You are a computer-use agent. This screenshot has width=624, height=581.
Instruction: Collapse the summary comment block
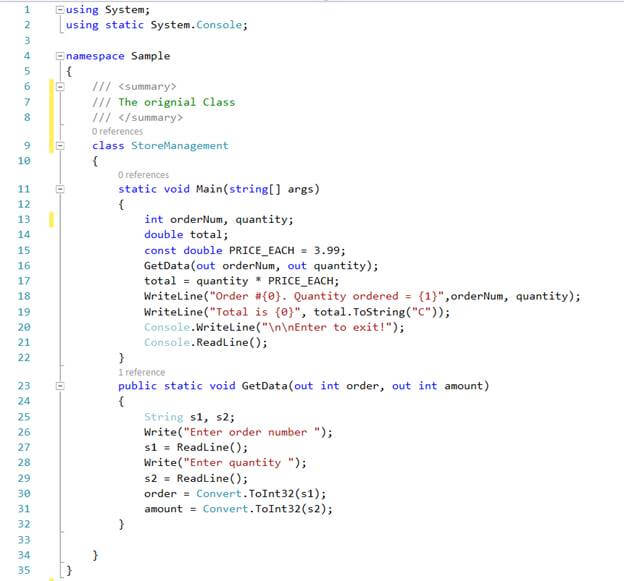[60, 86]
